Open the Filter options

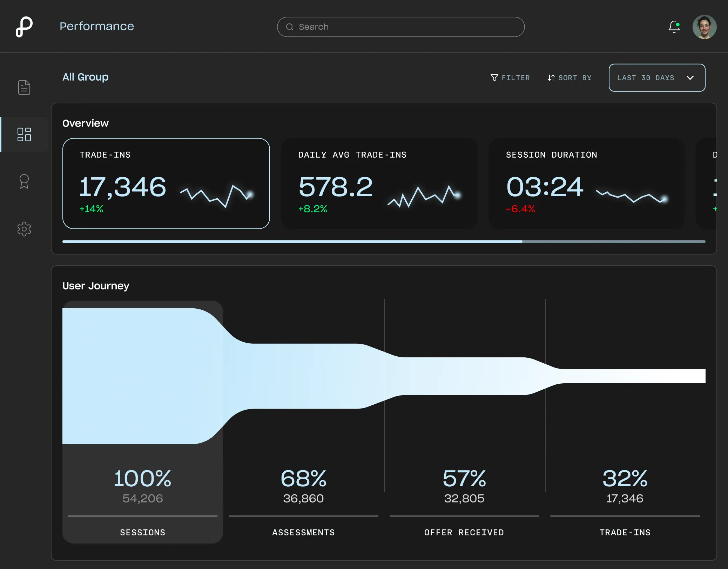510,78
